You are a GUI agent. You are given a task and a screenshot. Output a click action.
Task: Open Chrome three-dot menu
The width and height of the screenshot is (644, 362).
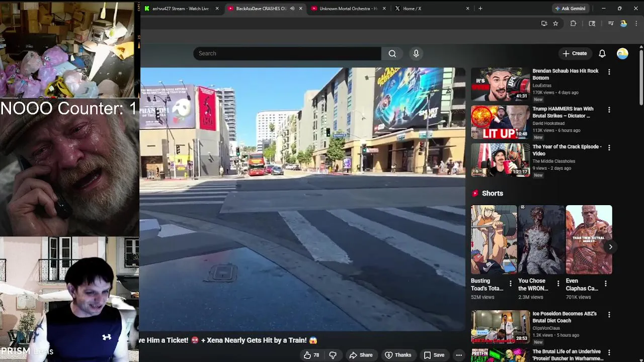tap(636, 23)
